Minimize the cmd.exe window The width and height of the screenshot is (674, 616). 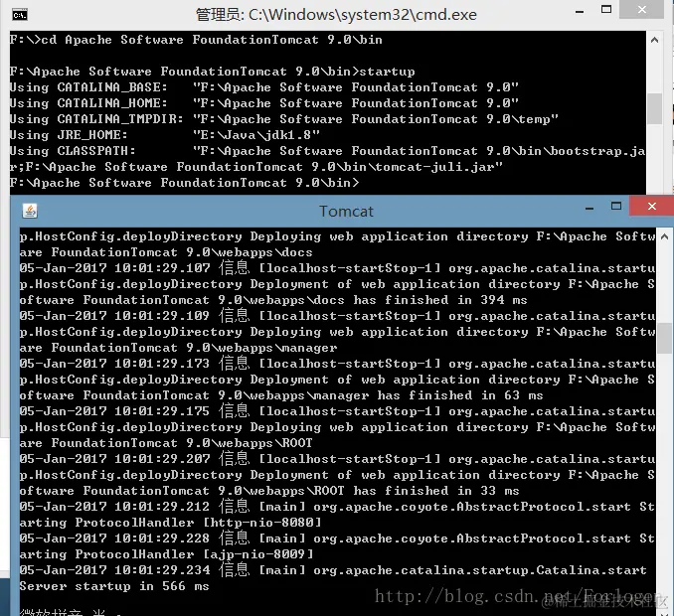pyautogui.click(x=580, y=11)
